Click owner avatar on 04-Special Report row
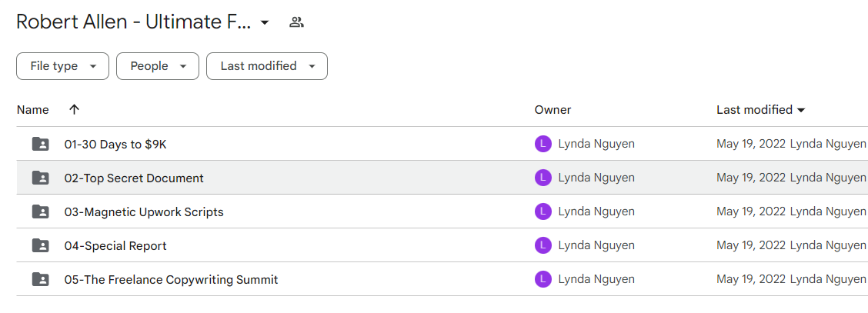 point(543,245)
